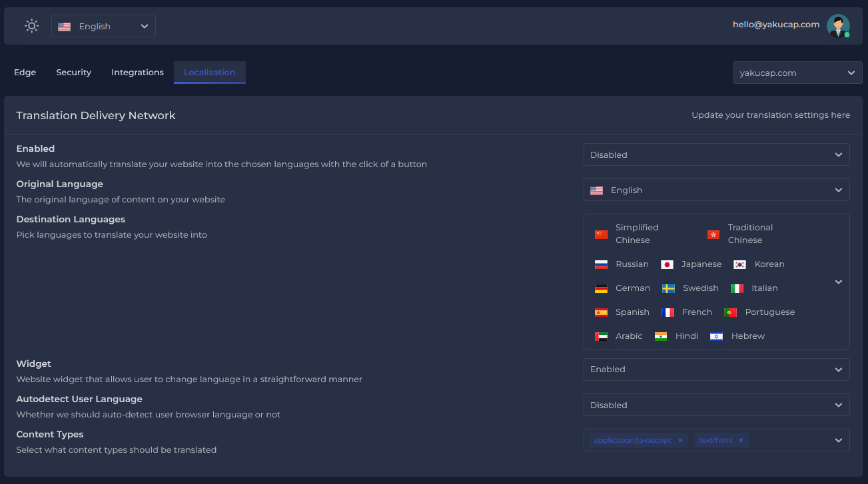
Task: Click the Hindi flag icon
Action: (x=661, y=336)
